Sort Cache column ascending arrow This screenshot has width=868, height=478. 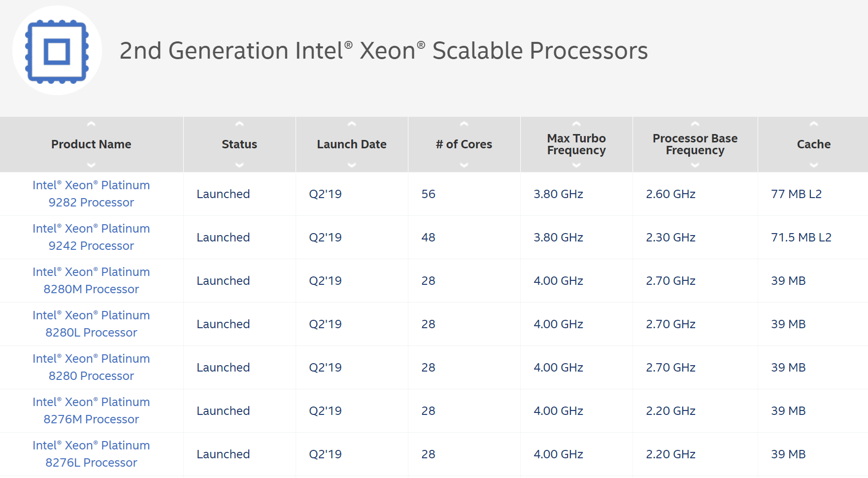[814, 124]
